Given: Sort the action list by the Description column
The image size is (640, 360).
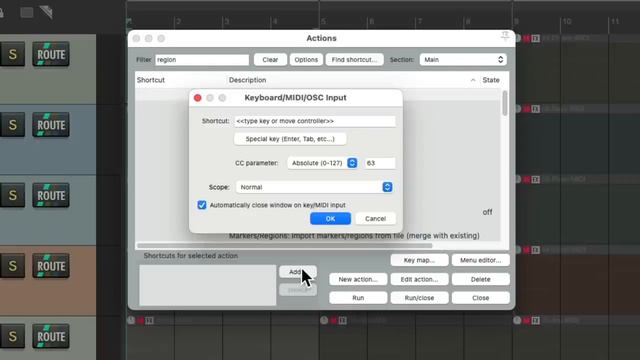Looking at the screenshot, I should [247, 80].
